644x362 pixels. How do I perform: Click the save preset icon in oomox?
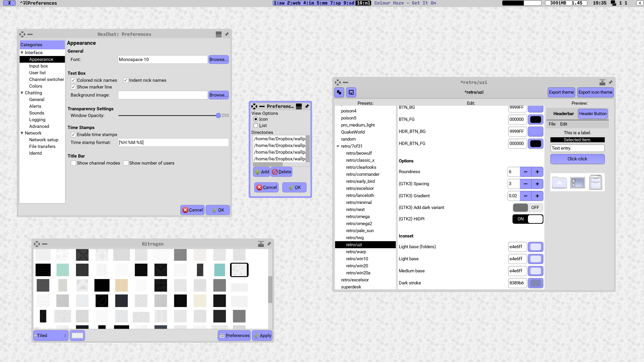pyautogui.click(x=351, y=92)
